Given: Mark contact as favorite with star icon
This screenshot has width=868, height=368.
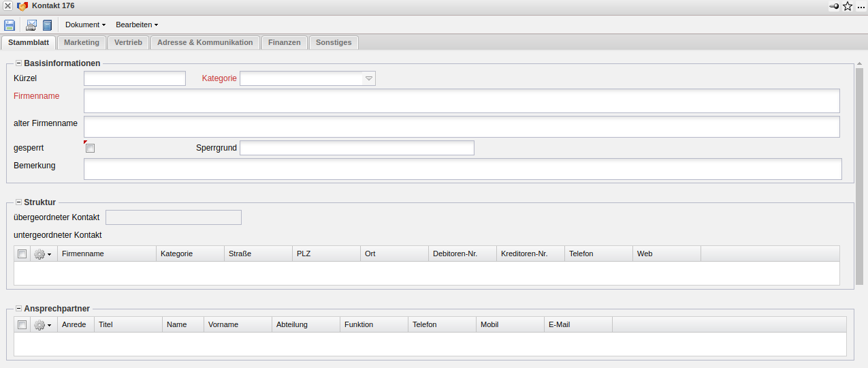Looking at the screenshot, I should tap(848, 6).
